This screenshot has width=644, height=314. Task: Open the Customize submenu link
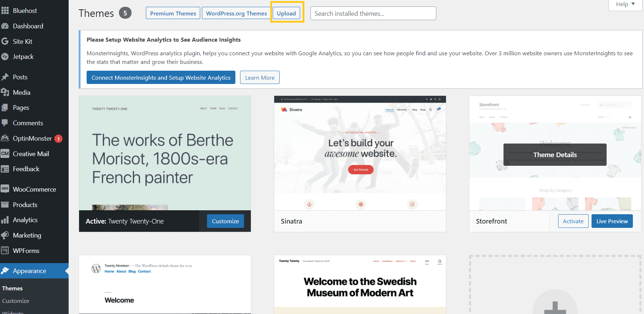pos(15,301)
